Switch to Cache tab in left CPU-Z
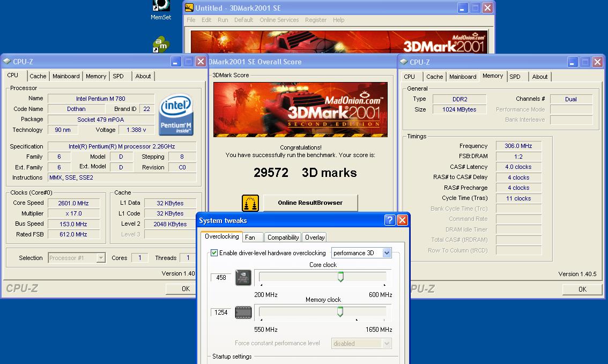Image resolution: width=608 pixels, height=364 pixels. 38,76
